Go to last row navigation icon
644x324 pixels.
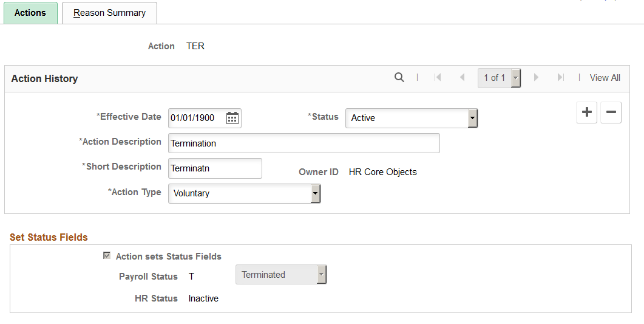(560, 77)
